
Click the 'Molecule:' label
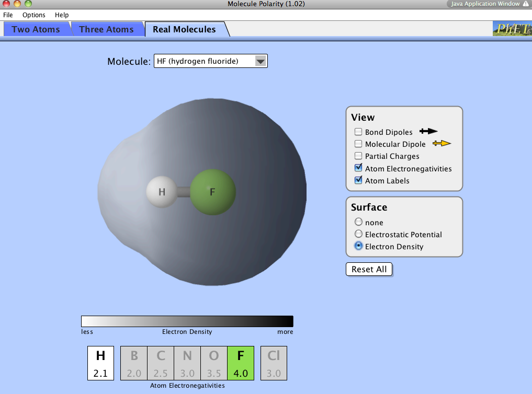coord(129,61)
